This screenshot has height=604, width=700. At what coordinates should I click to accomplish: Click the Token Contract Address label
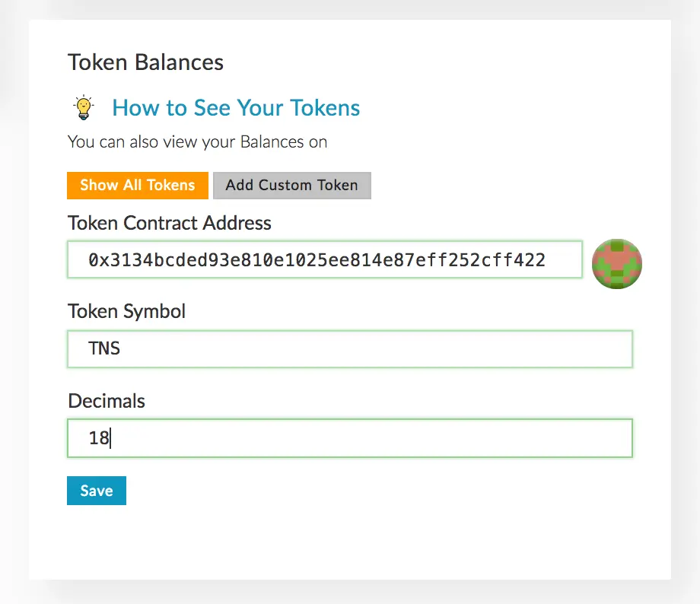(170, 223)
